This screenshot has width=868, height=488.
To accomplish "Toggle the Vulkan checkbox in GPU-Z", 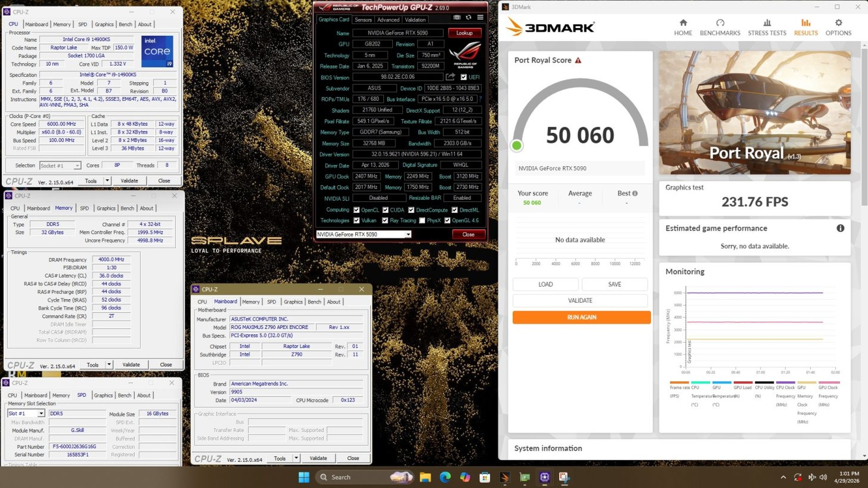I will point(356,221).
